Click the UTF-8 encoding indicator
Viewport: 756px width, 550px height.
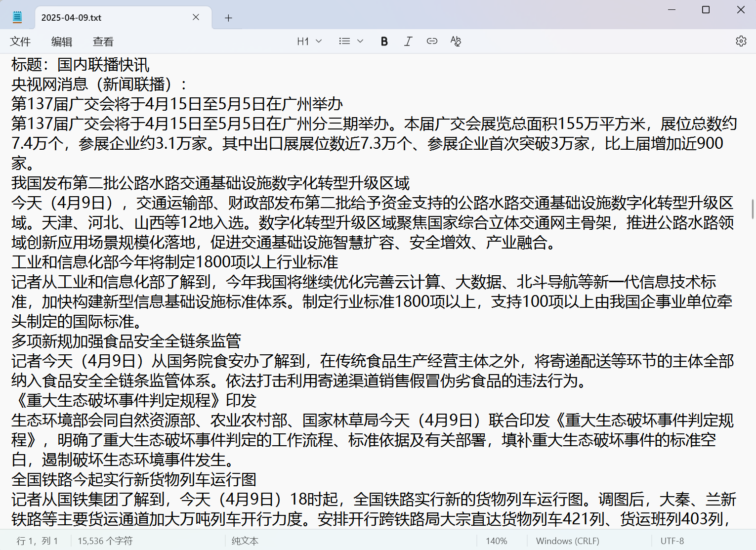click(x=672, y=541)
